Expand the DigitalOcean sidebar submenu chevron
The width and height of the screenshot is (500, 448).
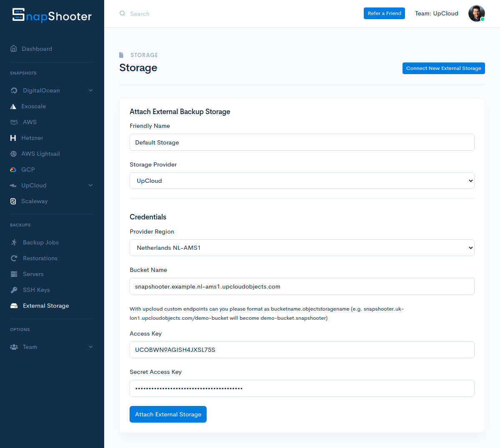click(x=90, y=90)
